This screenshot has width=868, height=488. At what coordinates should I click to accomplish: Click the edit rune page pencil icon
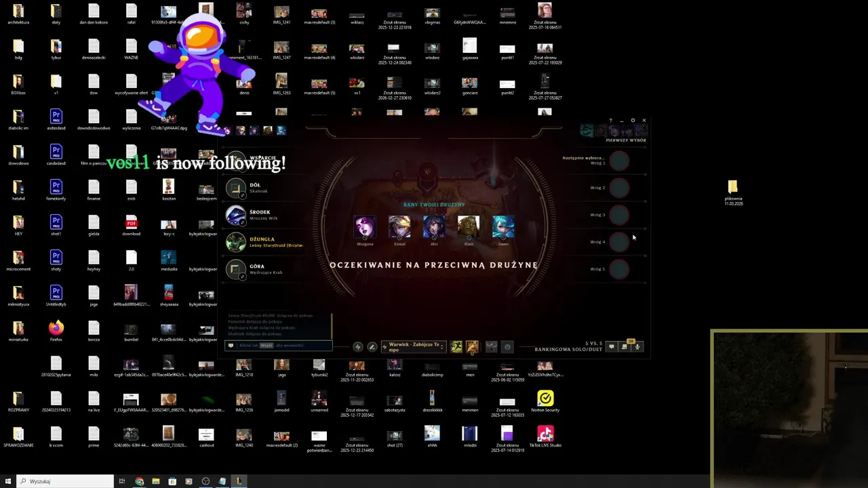(372, 347)
